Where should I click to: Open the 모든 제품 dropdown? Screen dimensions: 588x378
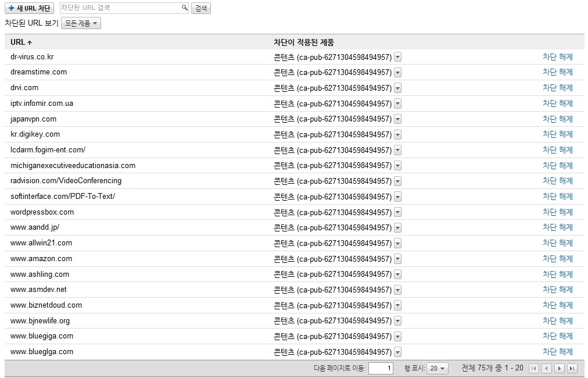tap(81, 23)
